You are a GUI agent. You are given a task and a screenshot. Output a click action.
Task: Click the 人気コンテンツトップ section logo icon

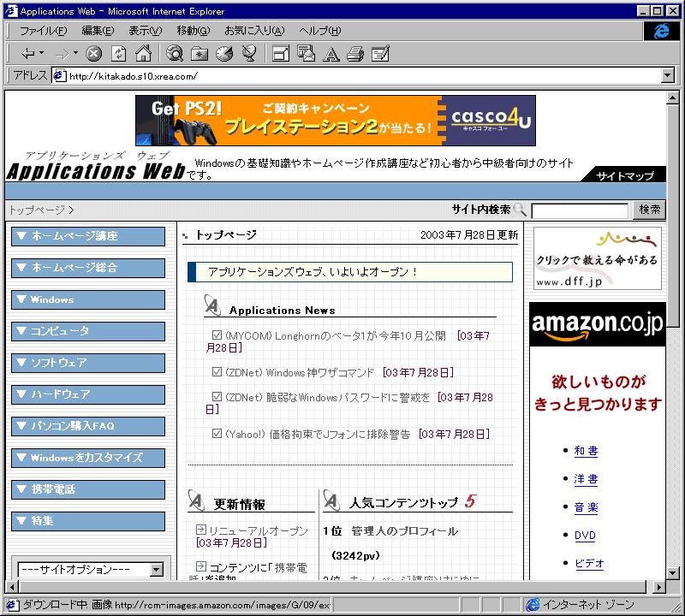point(331,500)
